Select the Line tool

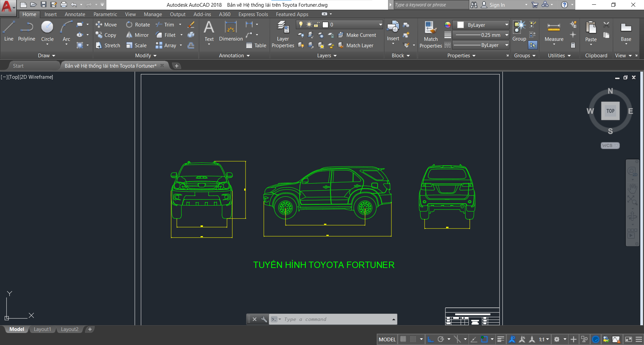click(9, 31)
